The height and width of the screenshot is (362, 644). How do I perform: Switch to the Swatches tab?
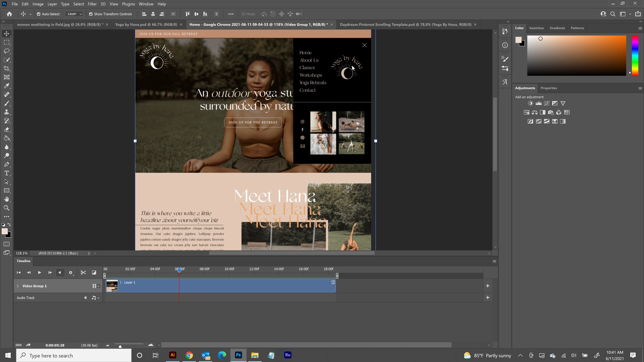536,28
